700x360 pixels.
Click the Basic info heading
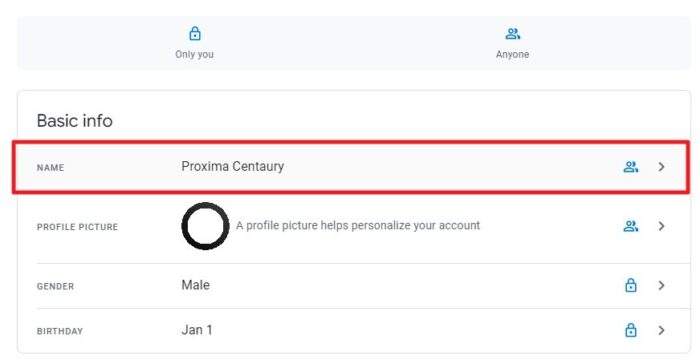coord(75,121)
